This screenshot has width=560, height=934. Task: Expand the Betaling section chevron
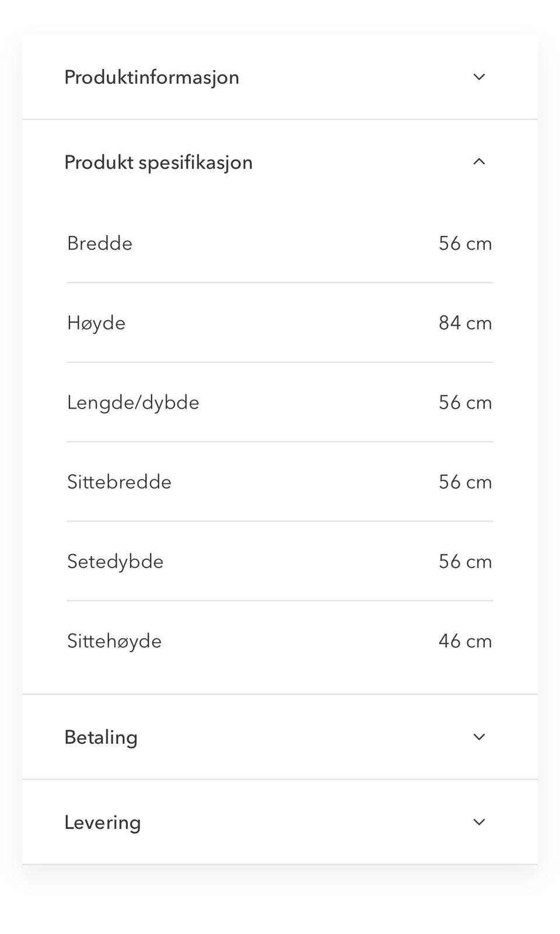point(479,737)
